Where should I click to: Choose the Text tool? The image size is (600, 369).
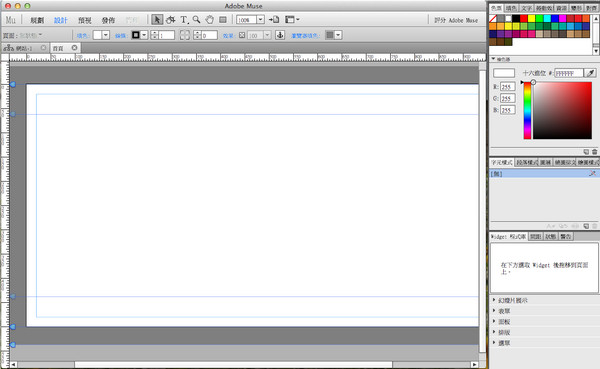tap(184, 20)
